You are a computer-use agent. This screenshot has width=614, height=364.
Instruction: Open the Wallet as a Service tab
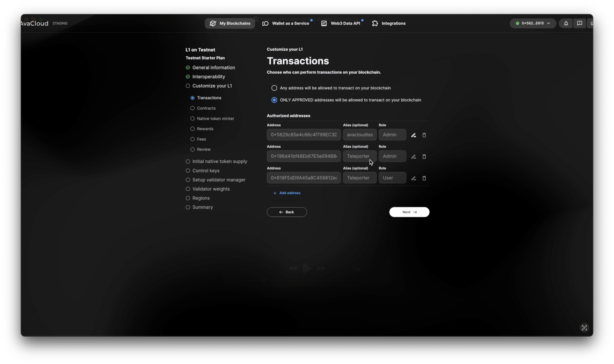click(x=286, y=23)
